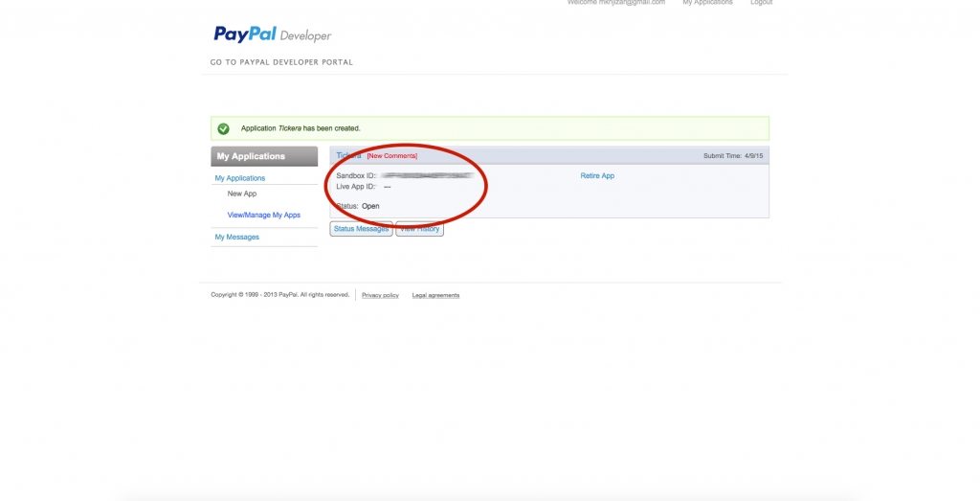Click the View History button

click(x=419, y=229)
